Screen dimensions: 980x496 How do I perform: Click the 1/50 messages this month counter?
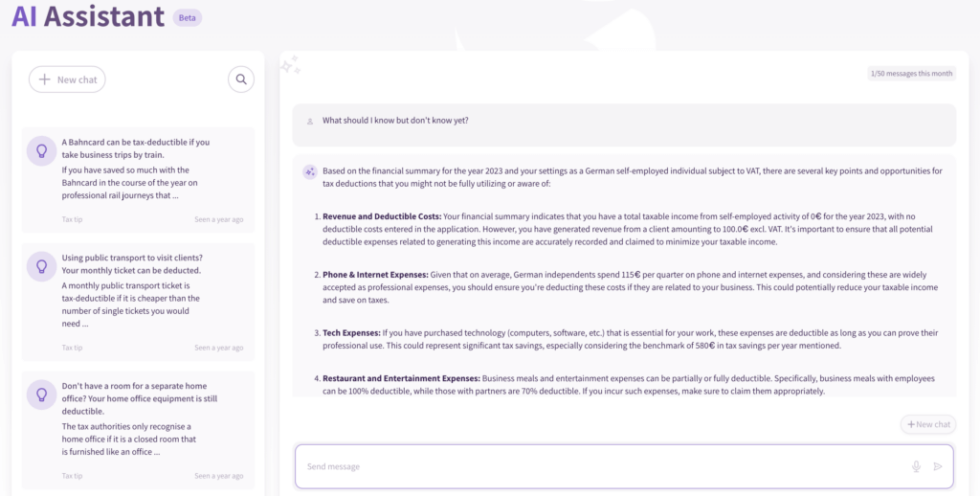(911, 74)
